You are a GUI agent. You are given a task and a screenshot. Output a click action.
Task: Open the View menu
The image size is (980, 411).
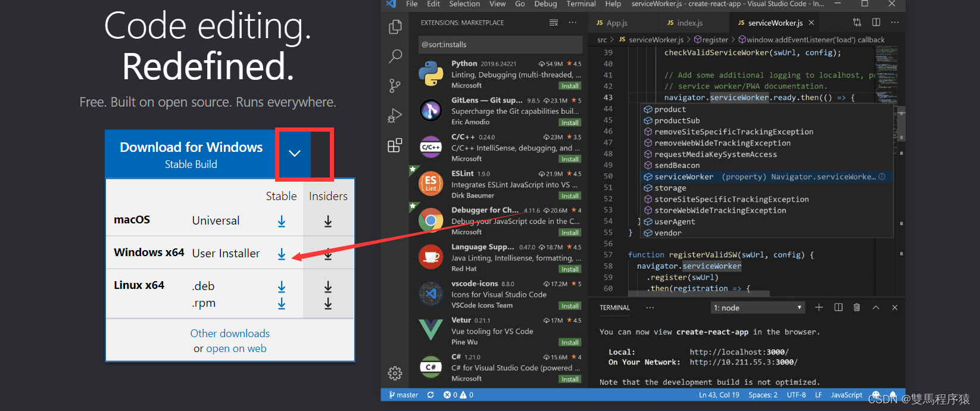click(x=498, y=4)
